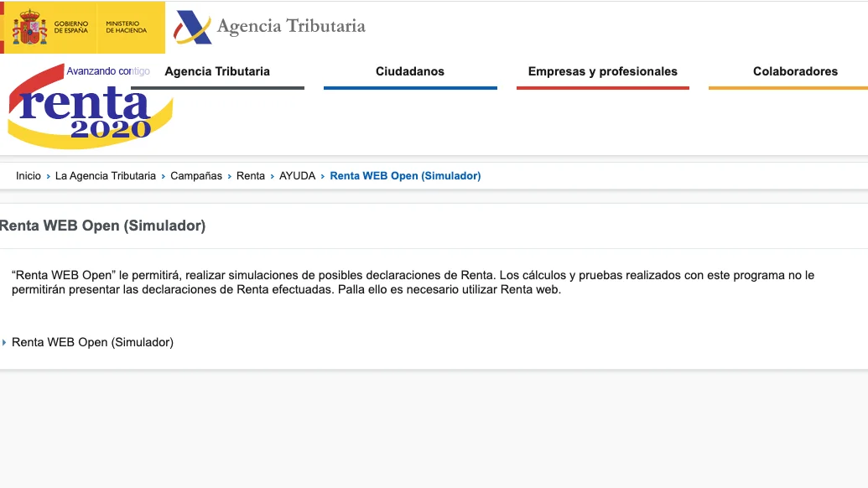Image resolution: width=868 pixels, height=488 pixels.
Task: Click the Ministerio de Hacienda text logo
Action: (126, 27)
